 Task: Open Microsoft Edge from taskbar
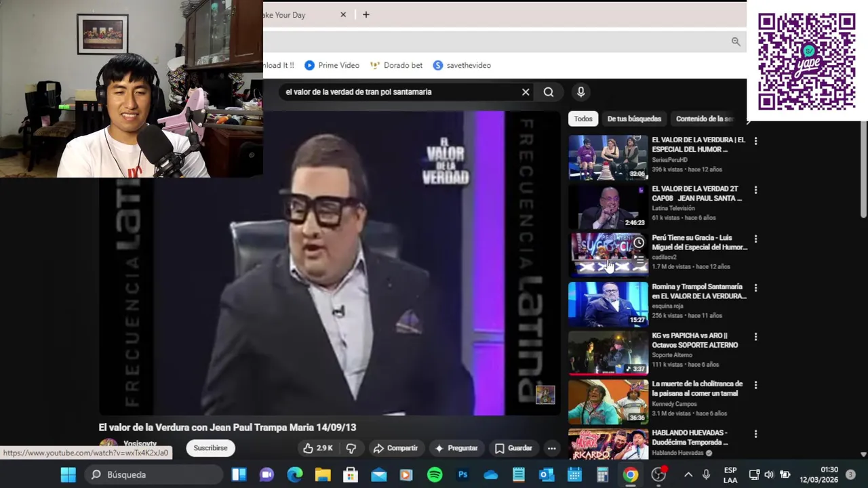(x=294, y=475)
